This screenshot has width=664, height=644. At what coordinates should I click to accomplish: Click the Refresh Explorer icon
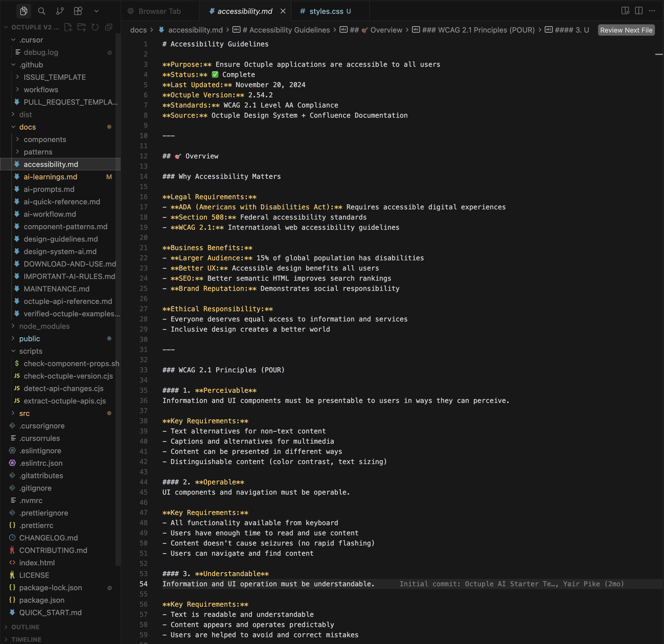tap(95, 27)
